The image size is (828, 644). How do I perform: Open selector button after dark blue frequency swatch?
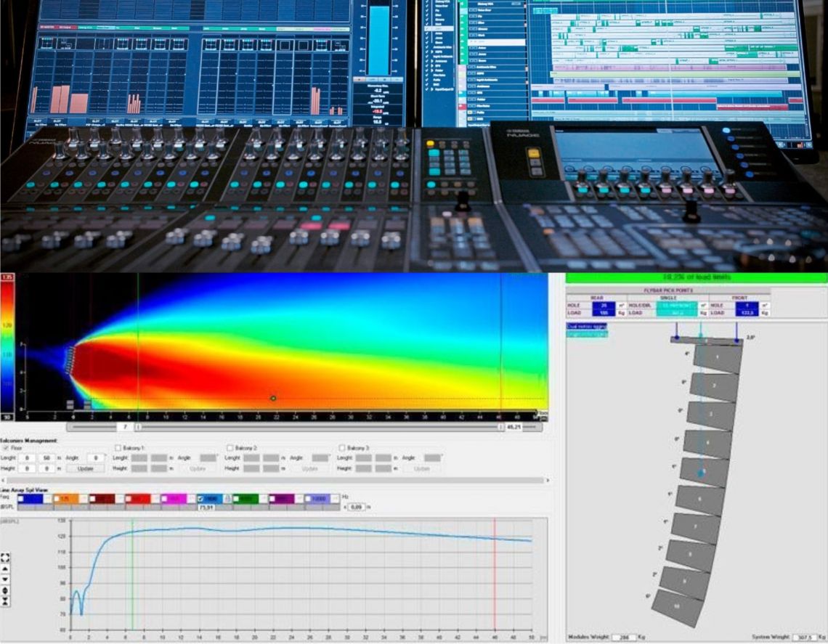coord(47,499)
